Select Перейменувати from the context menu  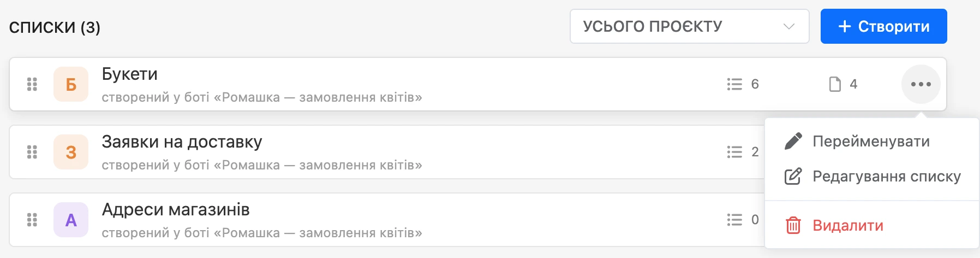(x=871, y=141)
